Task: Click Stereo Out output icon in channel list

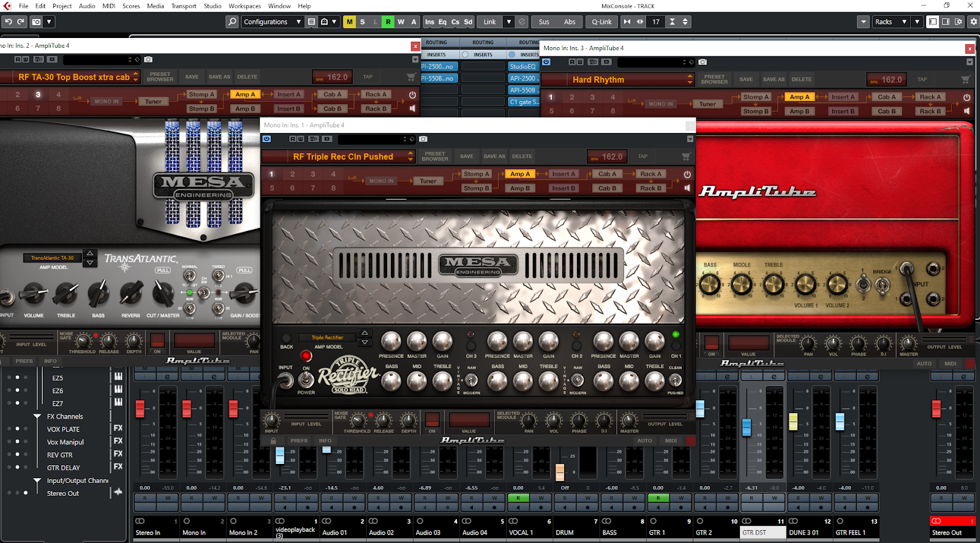Action: coord(118,492)
